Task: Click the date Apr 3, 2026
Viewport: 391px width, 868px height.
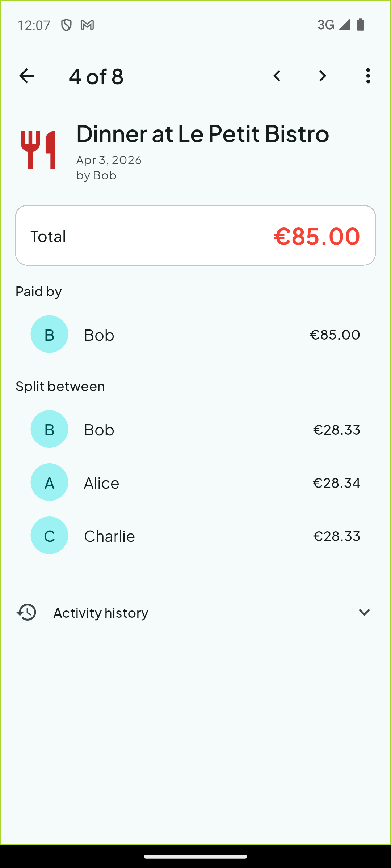Action: pyautogui.click(x=109, y=159)
